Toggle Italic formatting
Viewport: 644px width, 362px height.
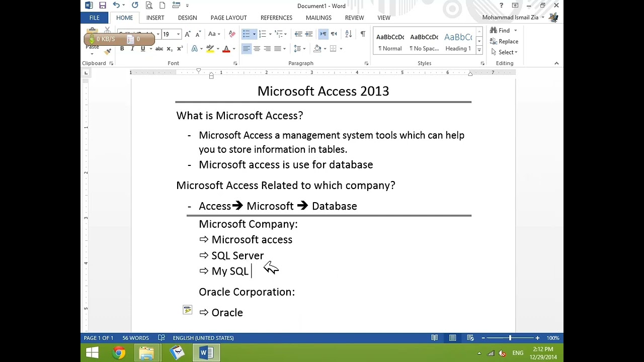point(132,49)
